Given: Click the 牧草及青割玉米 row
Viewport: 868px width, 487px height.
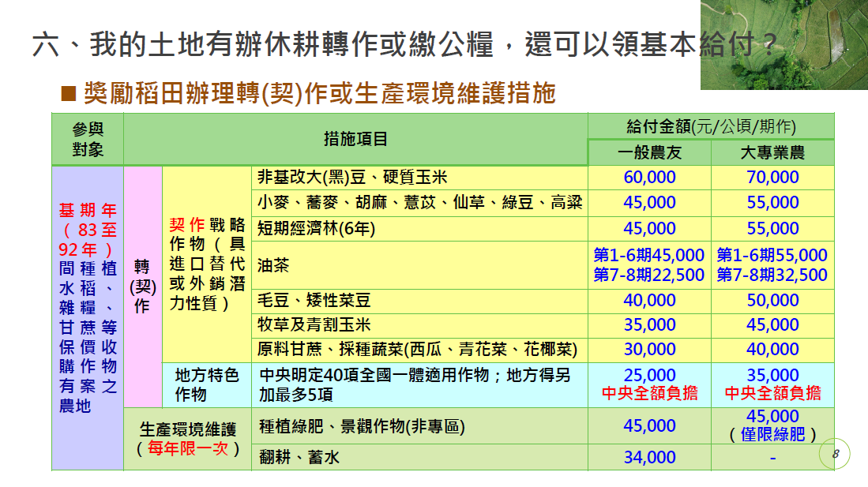Looking at the screenshot, I should [x=314, y=325].
